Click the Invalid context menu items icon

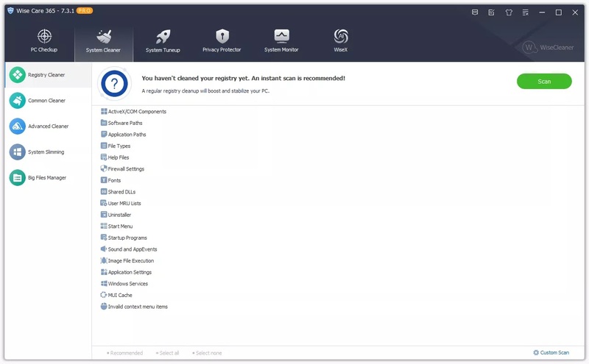104,306
